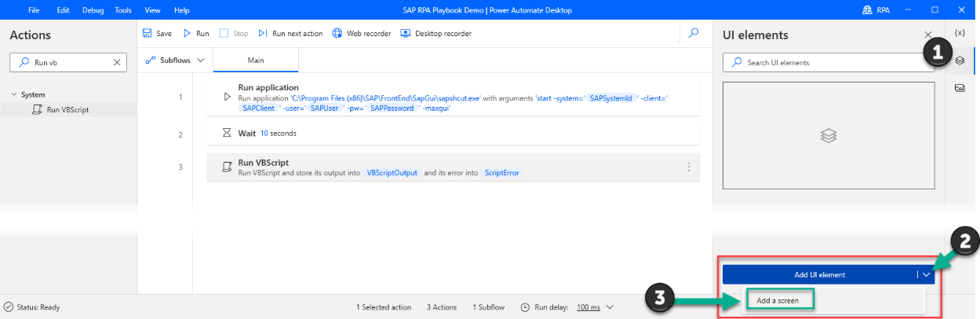Clear the actions search text

[x=117, y=62]
